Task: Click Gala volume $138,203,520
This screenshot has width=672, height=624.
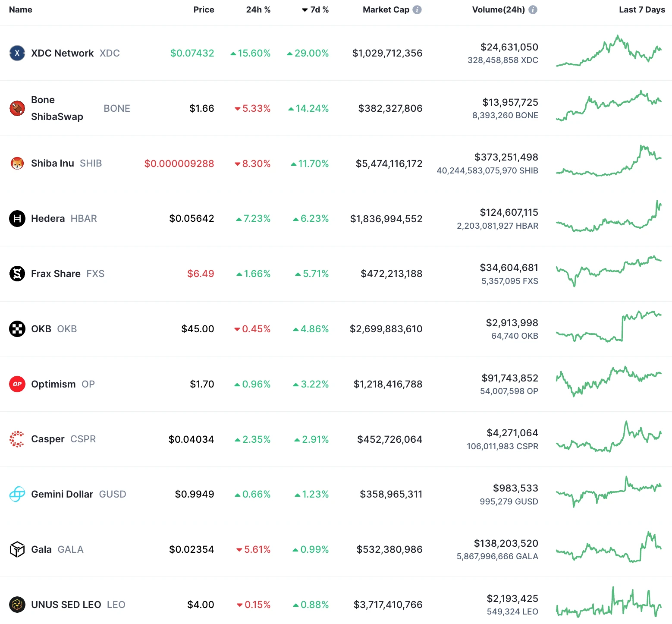Action: [506, 543]
